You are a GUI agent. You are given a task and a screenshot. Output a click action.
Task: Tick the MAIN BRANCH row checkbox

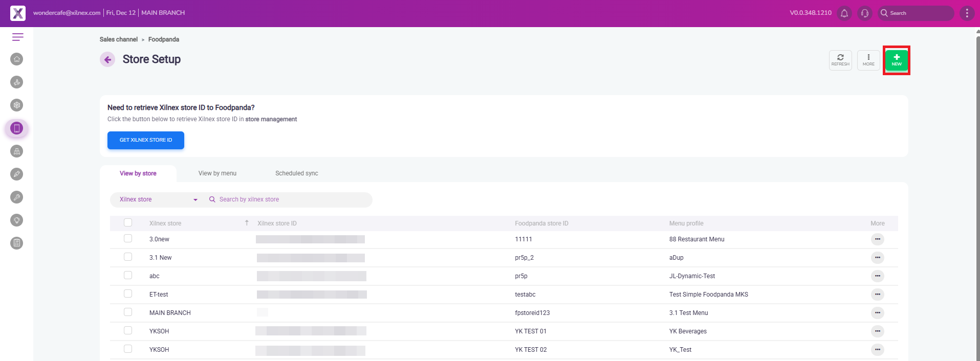click(x=128, y=312)
